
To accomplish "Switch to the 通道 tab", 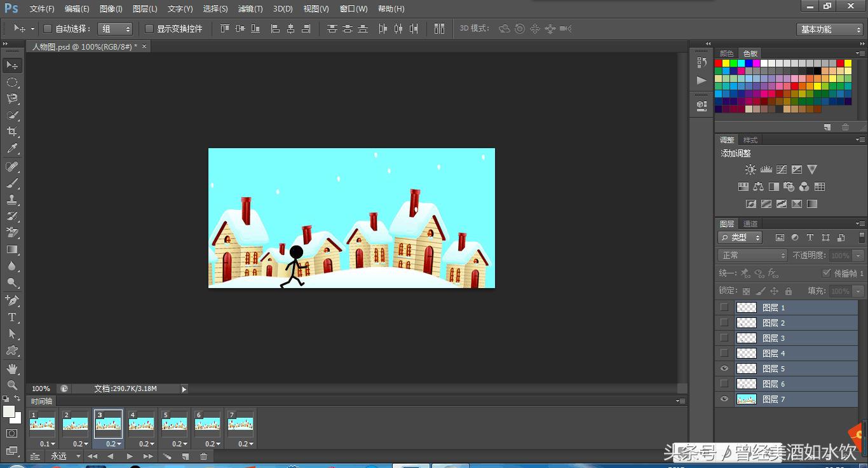I will point(750,224).
